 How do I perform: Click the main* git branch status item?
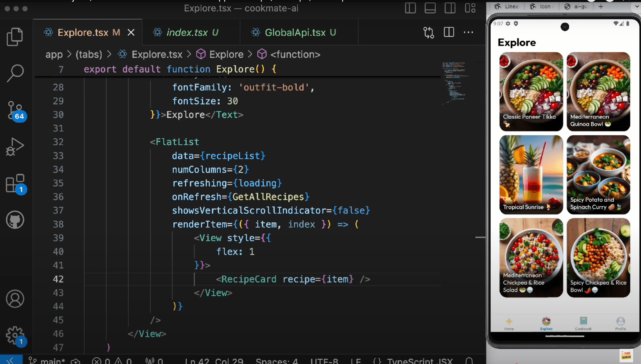[47, 361]
